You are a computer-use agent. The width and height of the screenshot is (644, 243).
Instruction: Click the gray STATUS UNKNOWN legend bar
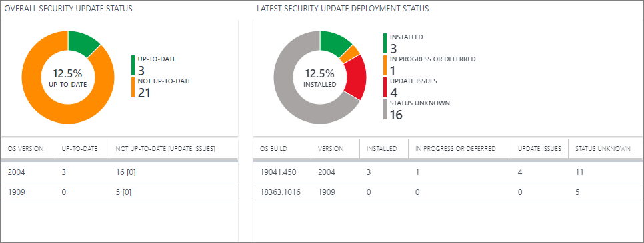[x=385, y=109]
